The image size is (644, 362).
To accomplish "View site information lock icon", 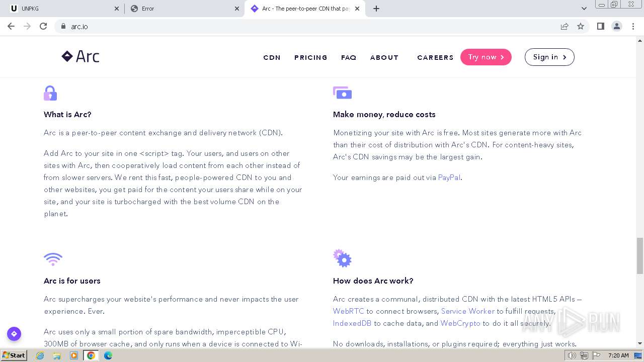I will tap(63, 26).
